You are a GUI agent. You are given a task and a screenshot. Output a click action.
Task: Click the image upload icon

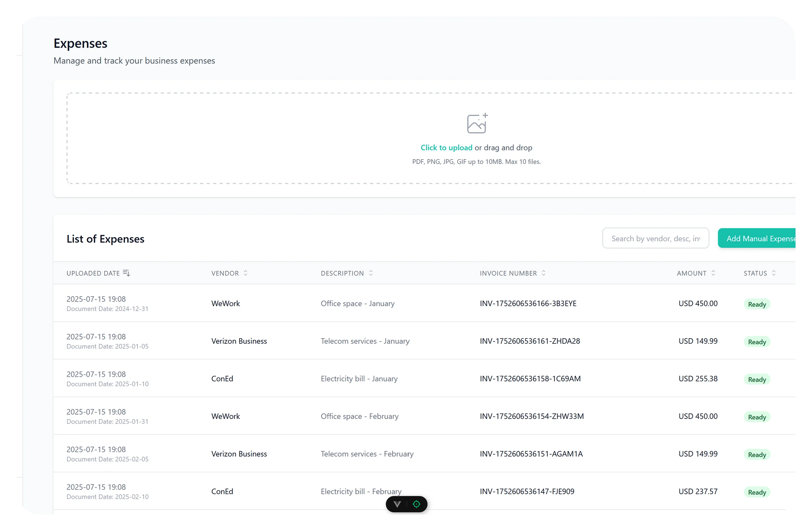tap(477, 123)
